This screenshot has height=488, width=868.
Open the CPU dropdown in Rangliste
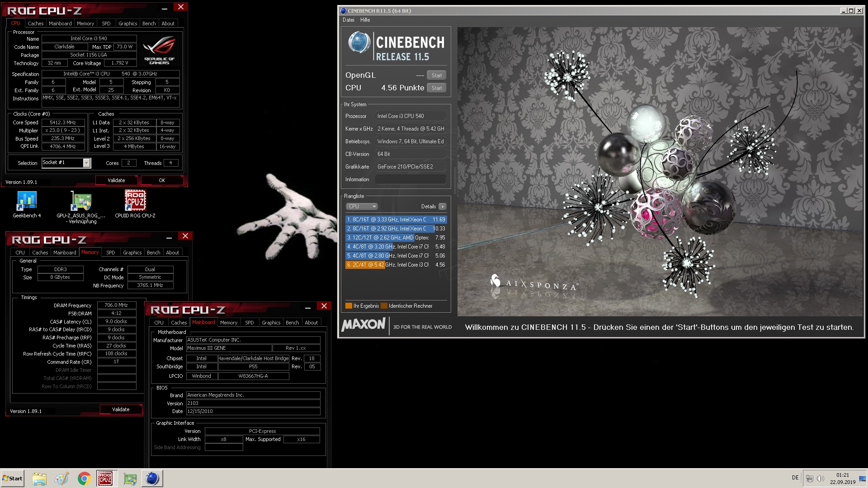[x=362, y=206]
